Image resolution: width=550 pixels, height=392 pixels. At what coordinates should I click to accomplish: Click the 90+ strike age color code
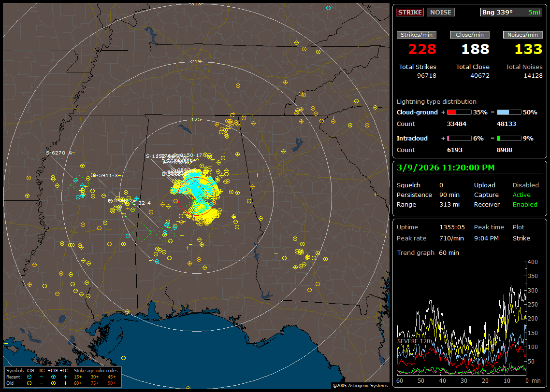click(111, 383)
